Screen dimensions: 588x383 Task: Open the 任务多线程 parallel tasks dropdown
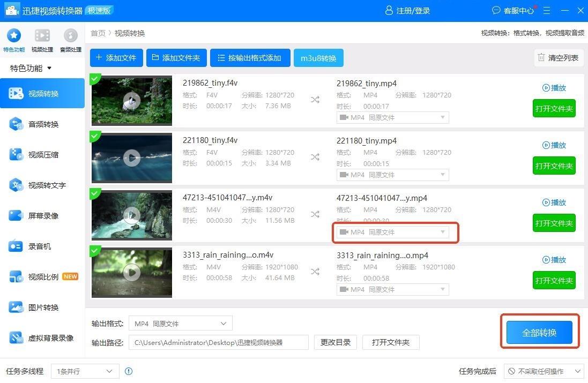[85, 371]
